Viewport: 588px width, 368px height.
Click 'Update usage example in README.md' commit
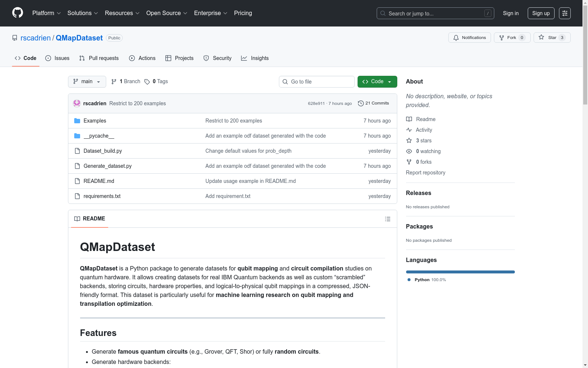point(251,181)
